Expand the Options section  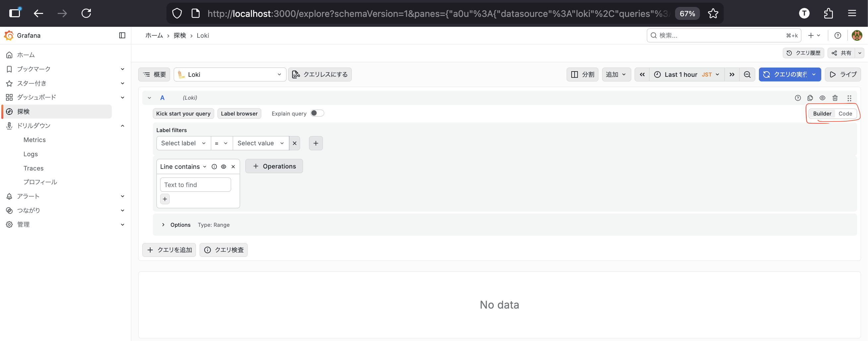(163, 224)
